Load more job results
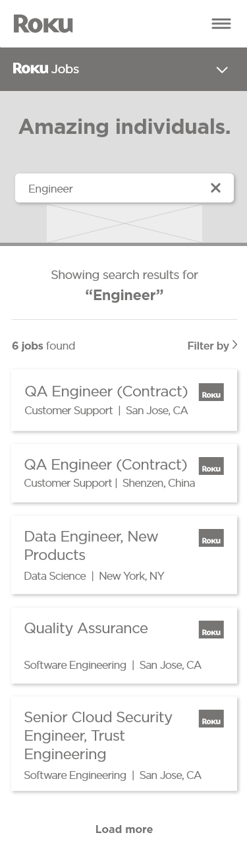The height and width of the screenshot is (868, 247). (x=124, y=829)
